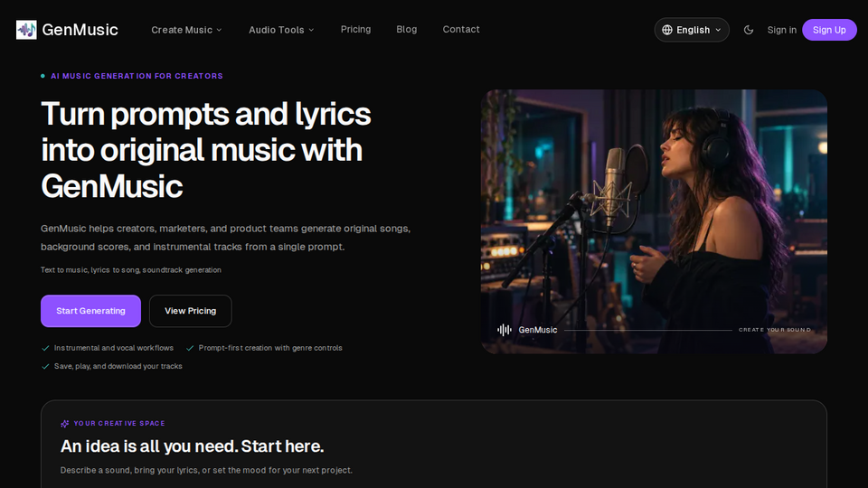Click the GenMusic logo icon
Screen dimensions: 868x488
click(26, 30)
